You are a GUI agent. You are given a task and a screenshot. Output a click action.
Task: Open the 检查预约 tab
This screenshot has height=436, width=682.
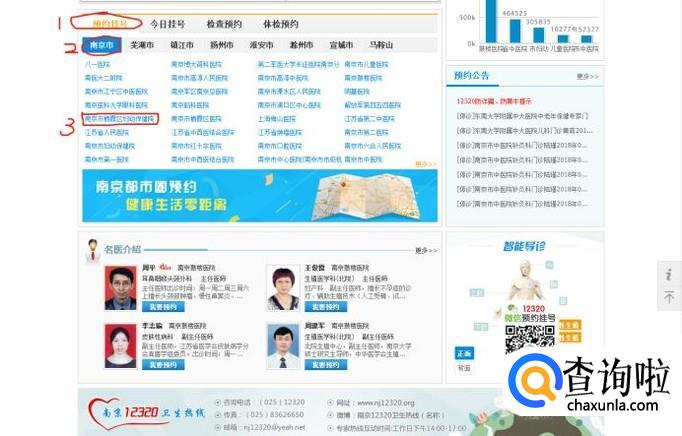click(x=224, y=24)
